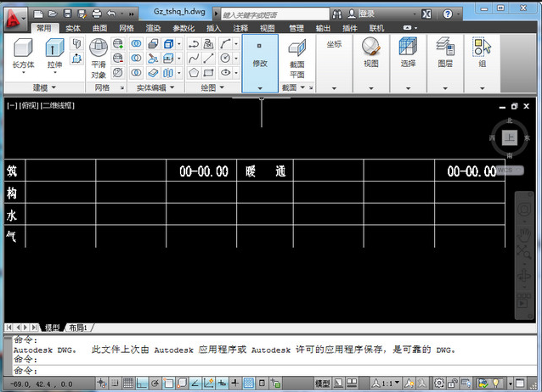542x392 pixels.
Task: Click the Save As icon
Action: click(82, 14)
